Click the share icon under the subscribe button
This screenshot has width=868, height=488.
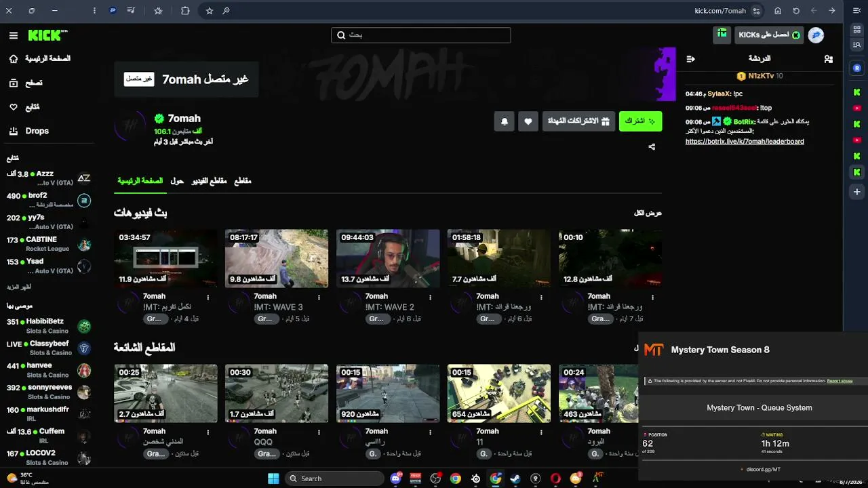(x=652, y=146)
